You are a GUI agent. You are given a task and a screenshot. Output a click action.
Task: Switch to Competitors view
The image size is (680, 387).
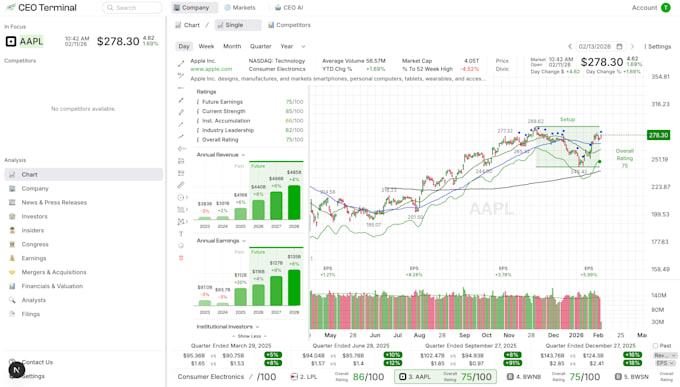tap(289, 25)
